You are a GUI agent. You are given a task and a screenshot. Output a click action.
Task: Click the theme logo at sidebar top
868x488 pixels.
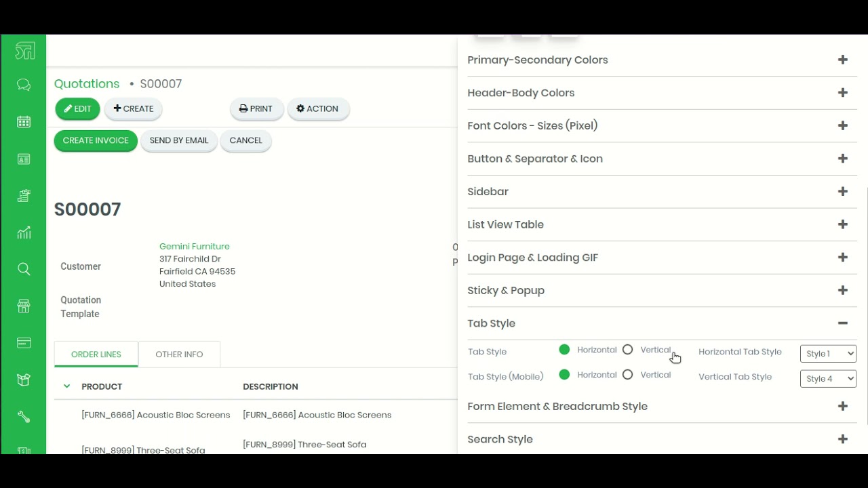tap(24, 51)
